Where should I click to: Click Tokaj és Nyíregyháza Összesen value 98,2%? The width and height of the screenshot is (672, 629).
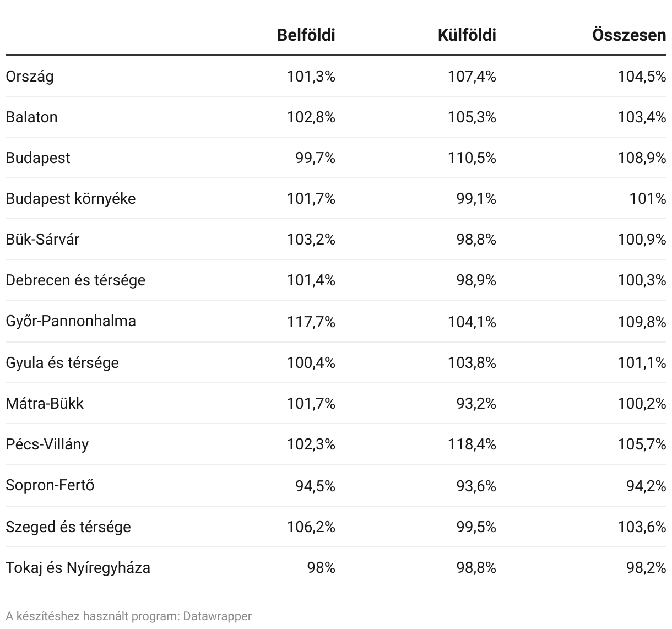tap(646, 568)
